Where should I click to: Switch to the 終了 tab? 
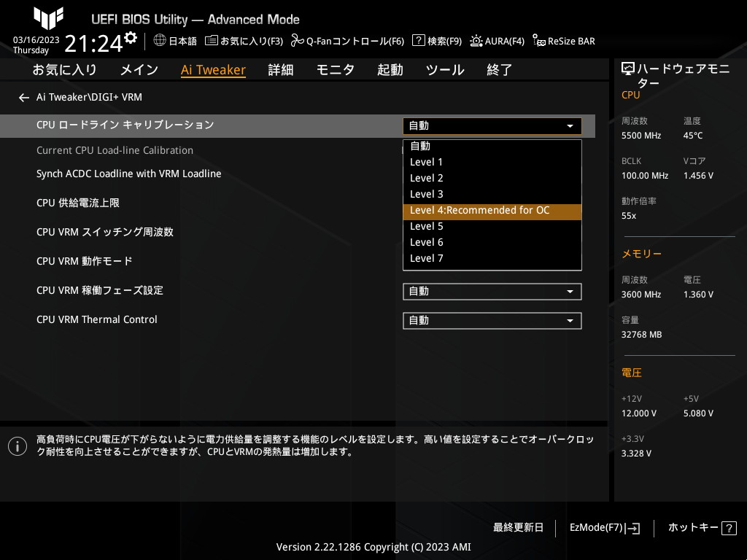[499, 70]
